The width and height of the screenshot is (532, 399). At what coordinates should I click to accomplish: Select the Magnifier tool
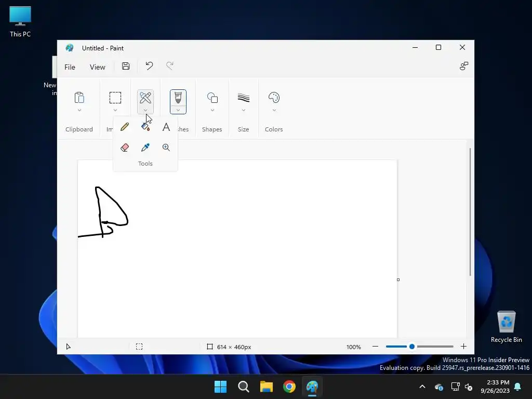(166, 148)
